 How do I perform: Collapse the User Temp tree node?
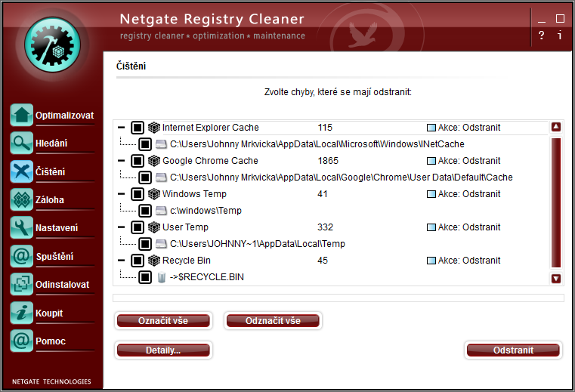click(123, 227)
